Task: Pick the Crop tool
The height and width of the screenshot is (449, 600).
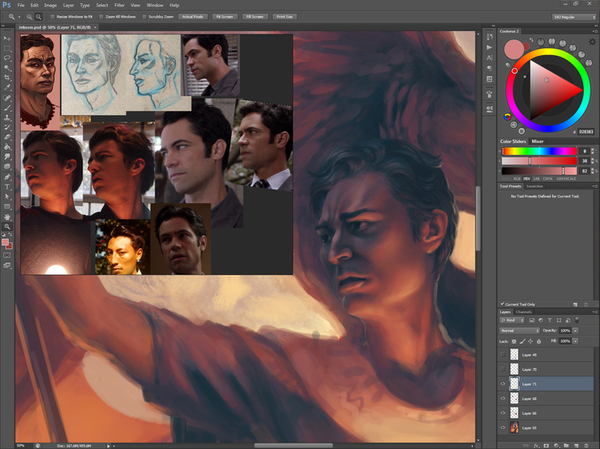Action: pyautogui.click(x=7, y=79)
